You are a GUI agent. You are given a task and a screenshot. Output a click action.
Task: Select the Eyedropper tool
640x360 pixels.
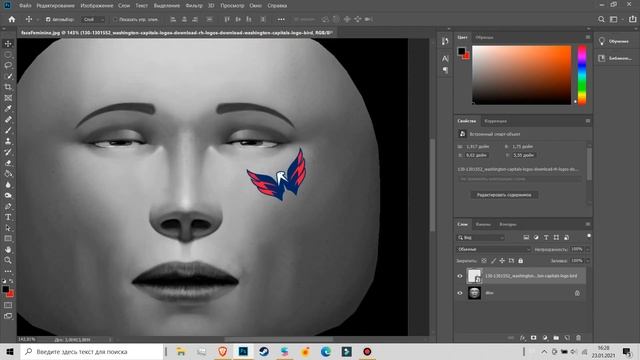pyautogui.click(x=8, y=109)
